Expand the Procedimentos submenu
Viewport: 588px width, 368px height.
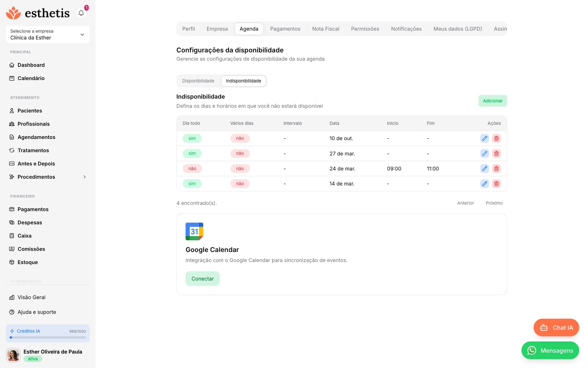click(84, 177)
